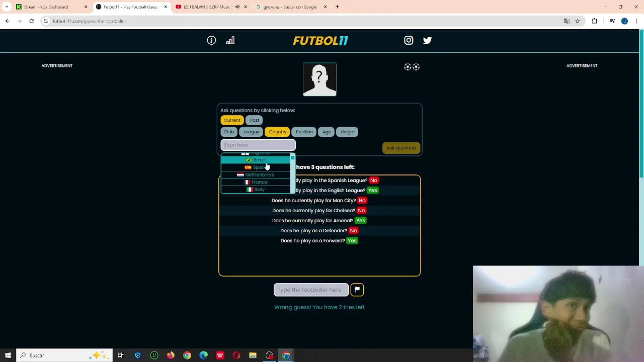Mute audio icon on J BALVIN tab
Screen dimensions: 644x362
click(x=237, y=7)
